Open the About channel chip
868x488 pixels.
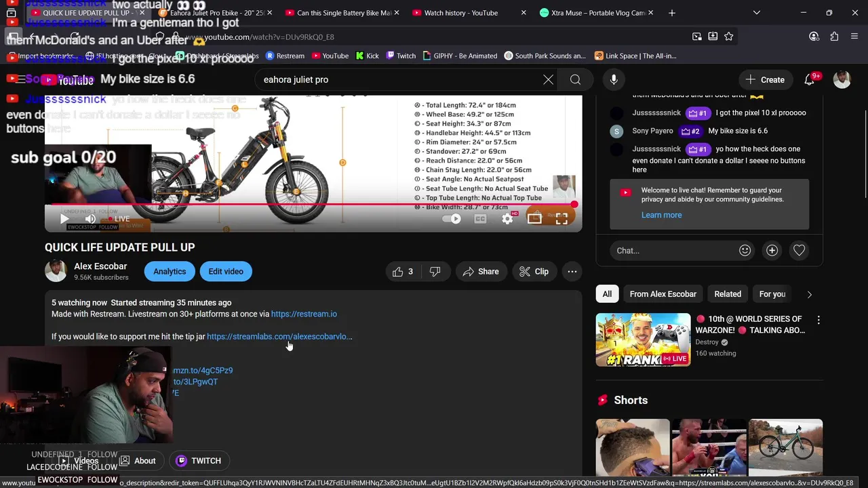(138, 461)
